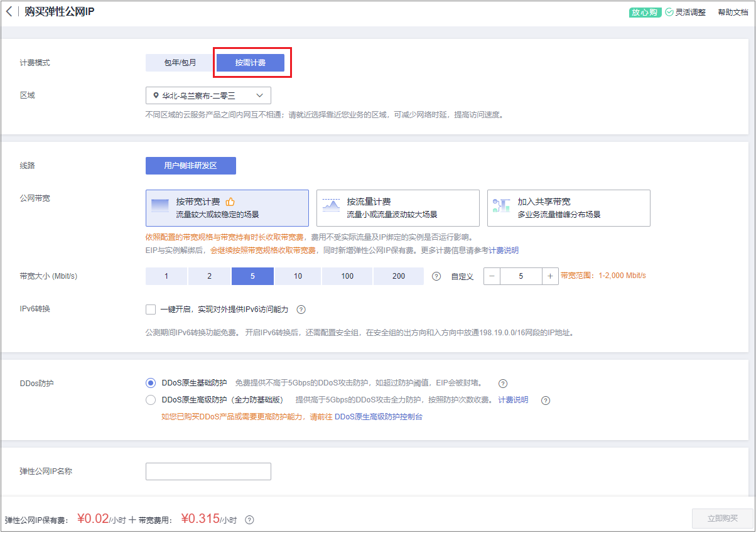Select DDoS原生高级防护 radio button
Screen dimensions: 756x533
pyautogui.click(x=151, y=400)
